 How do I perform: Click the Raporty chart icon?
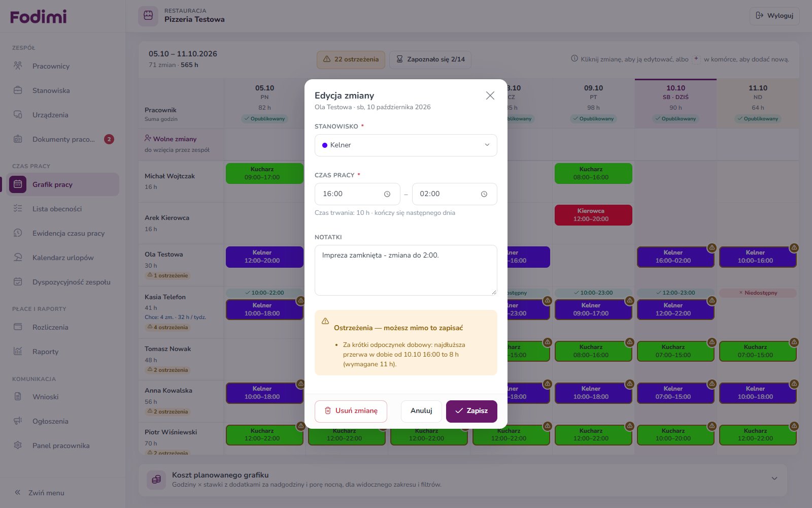(x=18, y=352)
